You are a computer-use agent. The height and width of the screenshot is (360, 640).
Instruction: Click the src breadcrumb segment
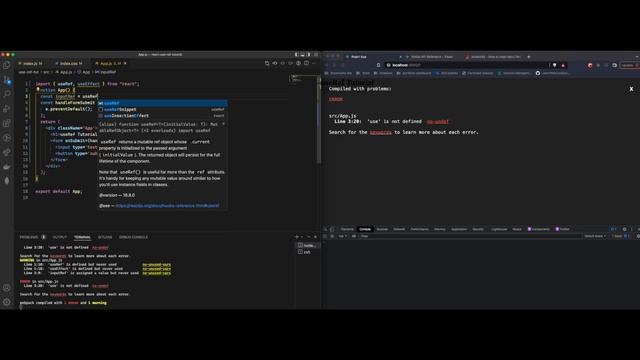coord(46,72)
